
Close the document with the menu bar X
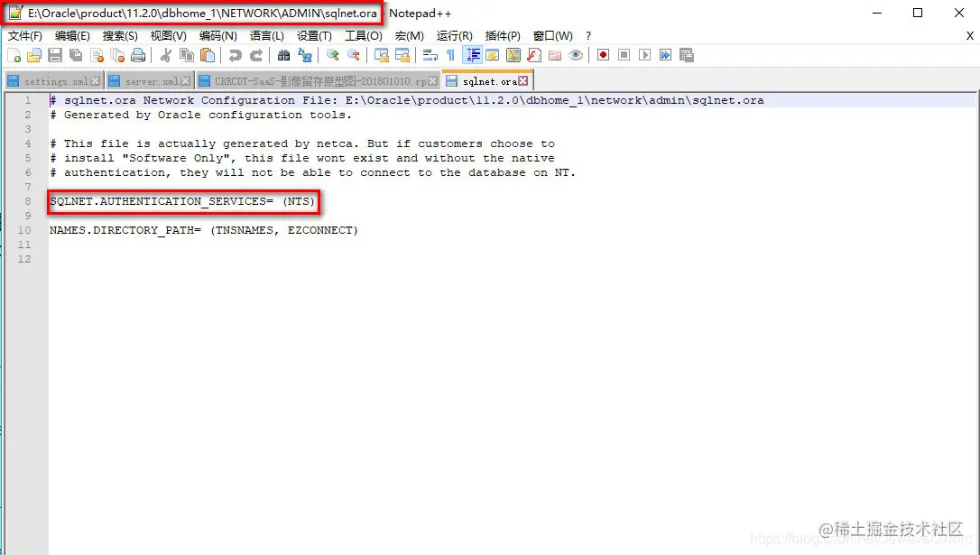coord(970,35)
